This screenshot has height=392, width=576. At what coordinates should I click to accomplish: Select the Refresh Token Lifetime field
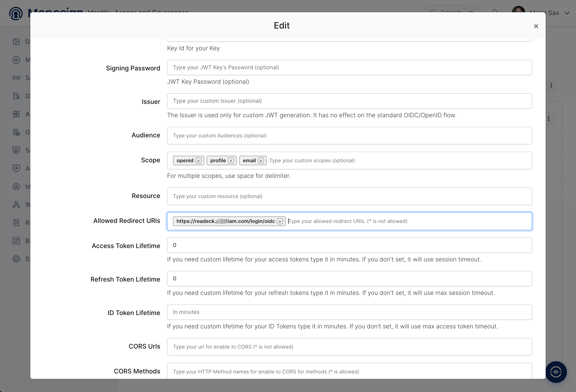(x=349, y=279)
